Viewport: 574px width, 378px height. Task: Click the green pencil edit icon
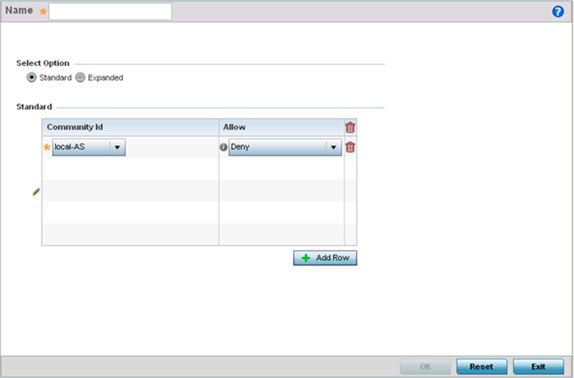tap(36, 191)
